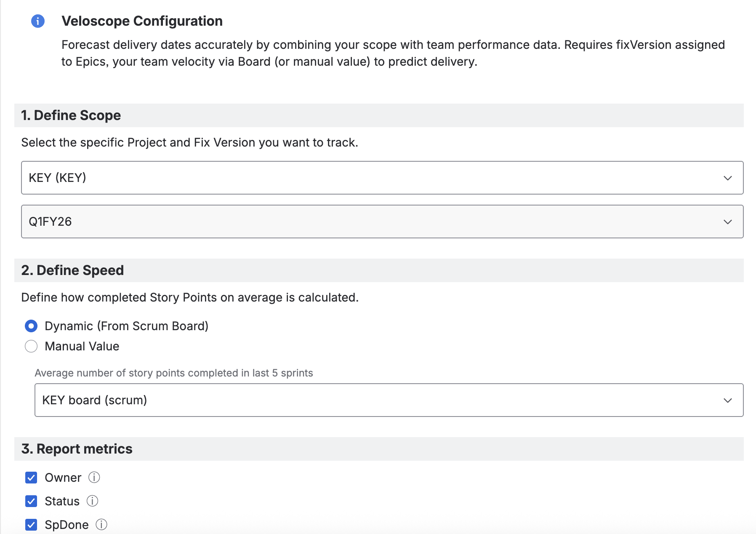Click the chevron arrow in the Q1FY26 field
Viewport: 756px width, 534px height.
click(x=727, y=222)
